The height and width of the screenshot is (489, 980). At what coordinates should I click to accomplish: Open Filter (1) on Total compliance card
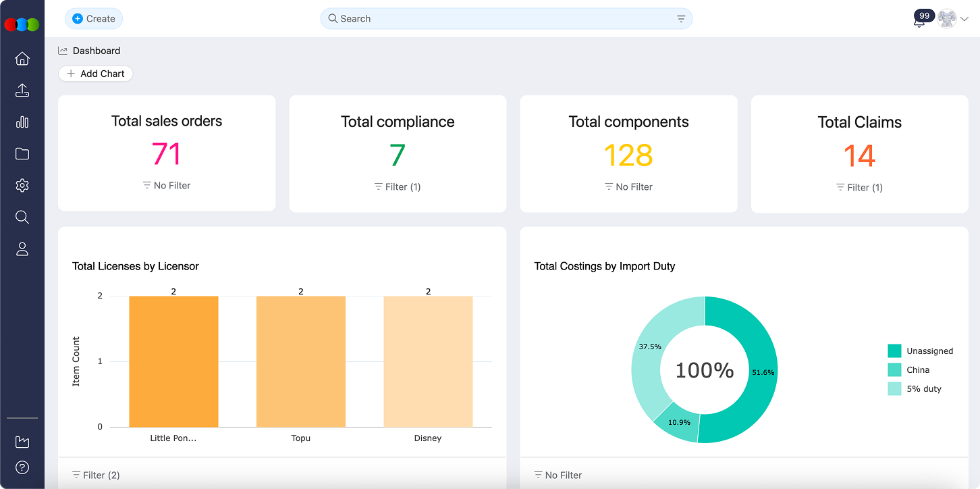click(x=398, y=186)
